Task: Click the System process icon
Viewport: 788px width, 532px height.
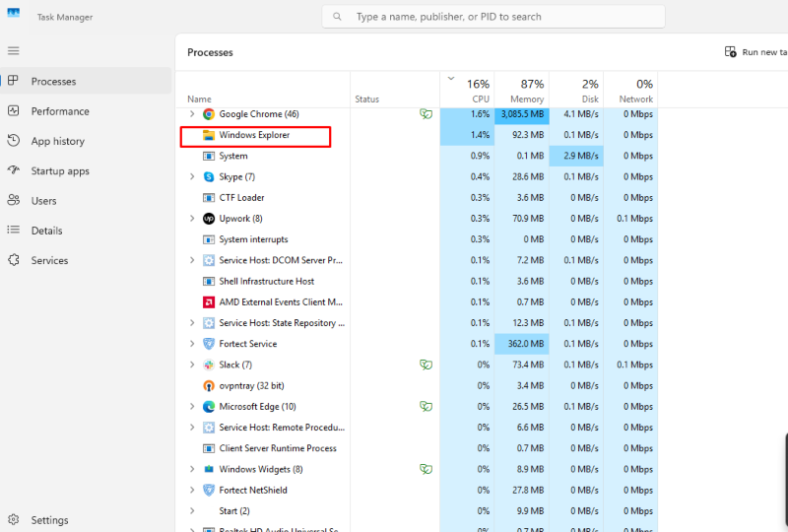Action: click(x=209, y=156)
